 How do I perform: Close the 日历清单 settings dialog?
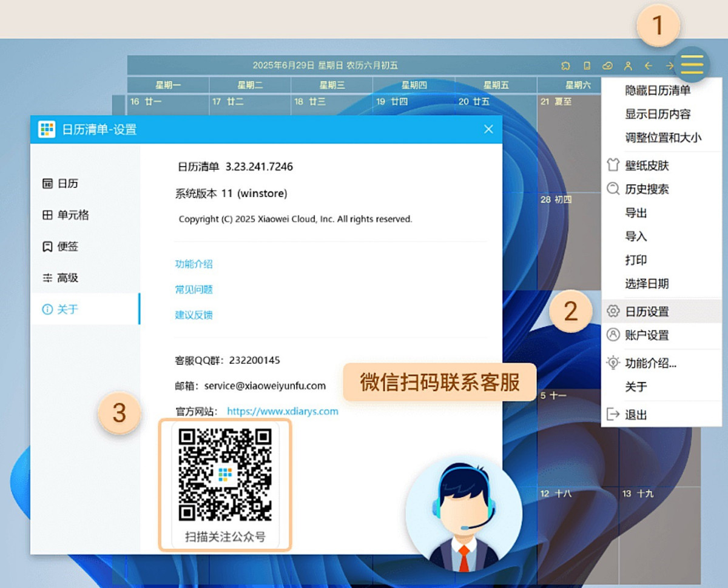[x=488, y=129]
